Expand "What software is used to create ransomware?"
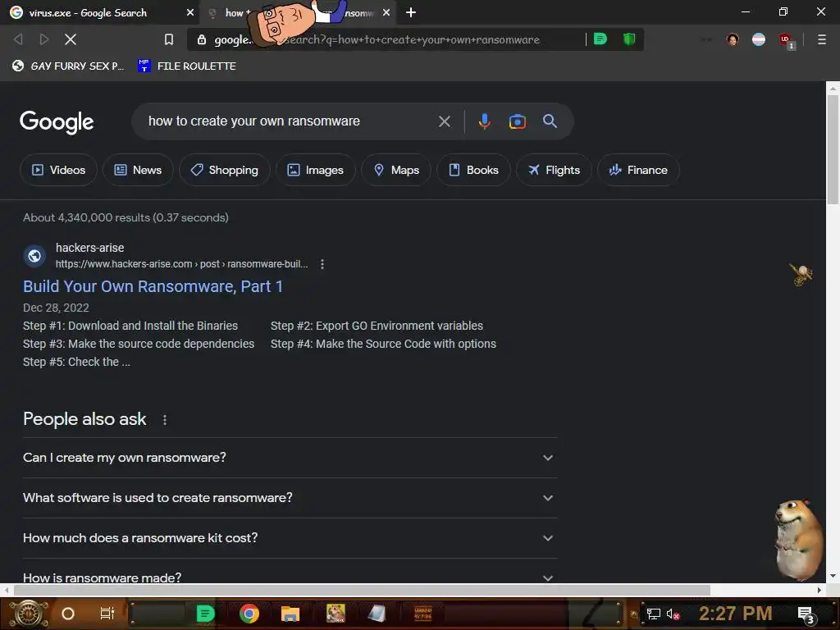Viewport: 840px width, 630px height. click(x=290, y=498)
